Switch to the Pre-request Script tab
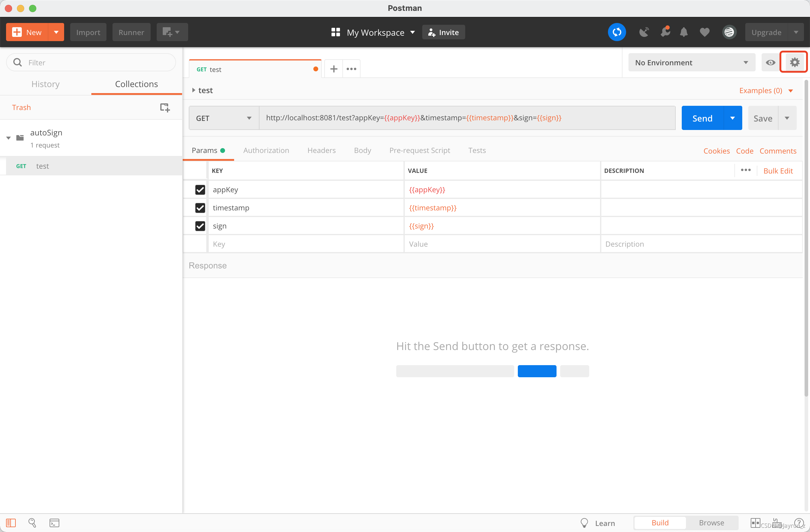 click(x=419, y=150)
